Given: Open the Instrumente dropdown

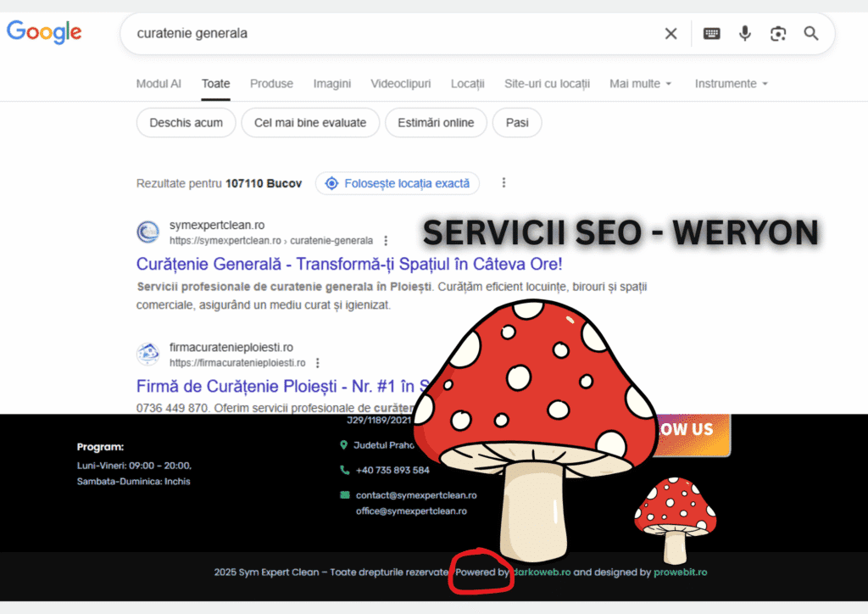Looking at the screenshot, I should tap(731, 84).
